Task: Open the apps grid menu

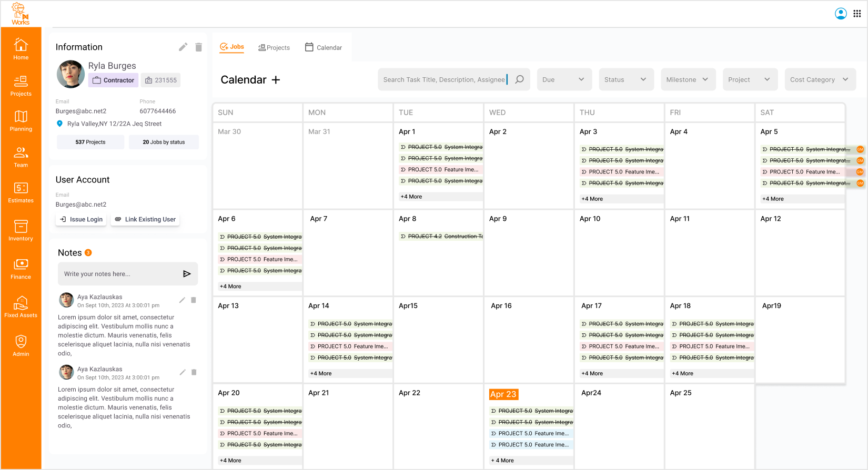Action: [x=857, y=14]
